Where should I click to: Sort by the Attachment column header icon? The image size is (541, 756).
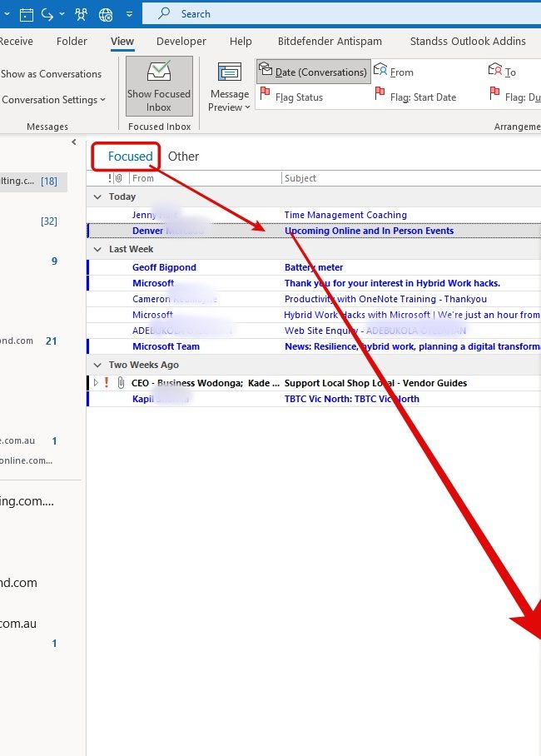click(x=119, y=178)
